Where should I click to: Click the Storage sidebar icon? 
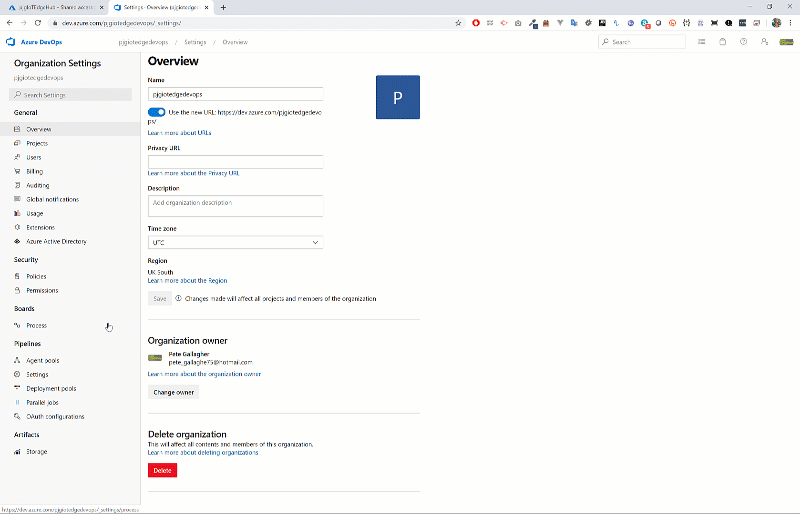pos(17,452)
